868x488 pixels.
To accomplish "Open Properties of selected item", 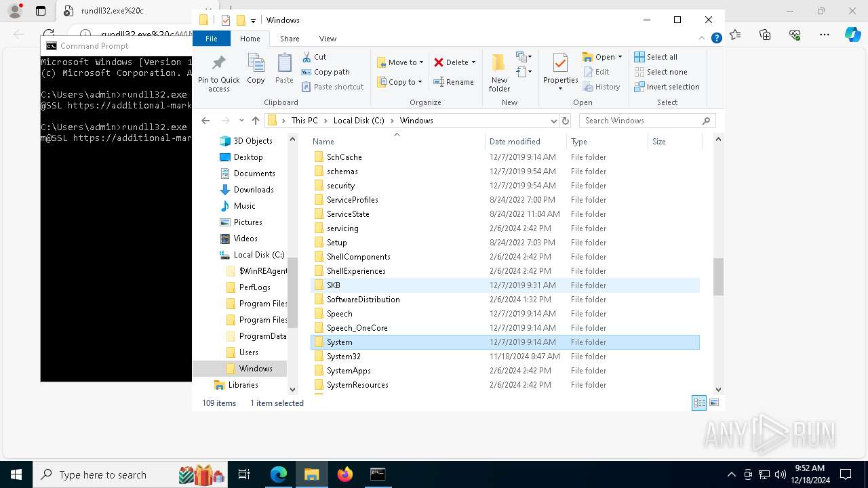I will click(x=560, y=73).
